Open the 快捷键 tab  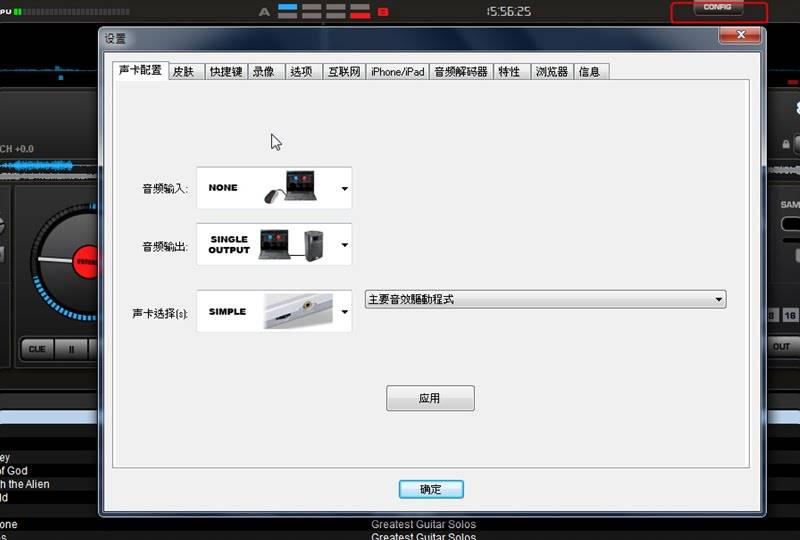pos(226,72)
